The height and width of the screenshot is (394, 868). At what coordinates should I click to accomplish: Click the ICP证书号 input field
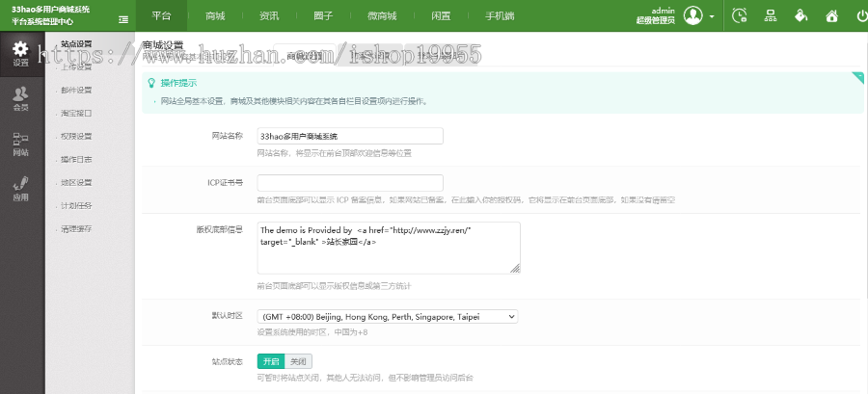pyautogui.click(x=350, y=182)
